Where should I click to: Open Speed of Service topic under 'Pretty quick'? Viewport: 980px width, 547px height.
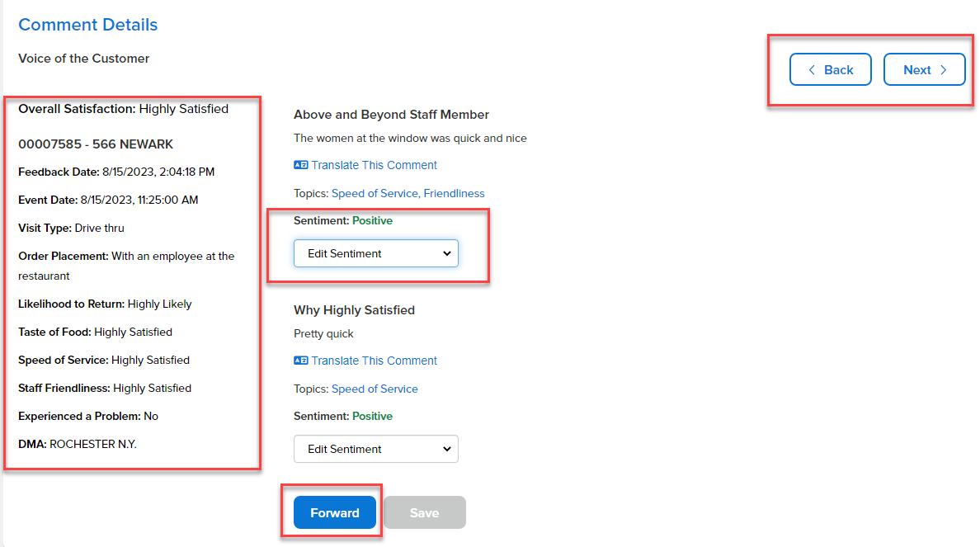pyautogui.click(x=375, y=389)
